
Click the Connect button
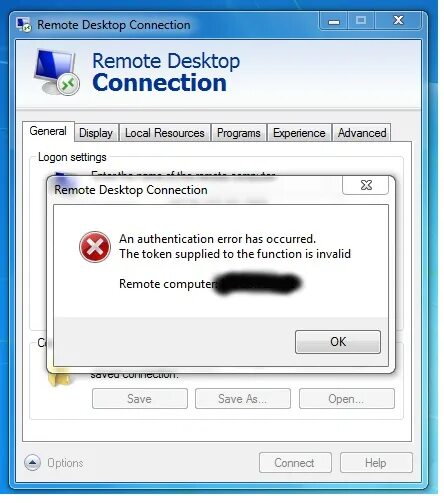[x=295, y=463]
